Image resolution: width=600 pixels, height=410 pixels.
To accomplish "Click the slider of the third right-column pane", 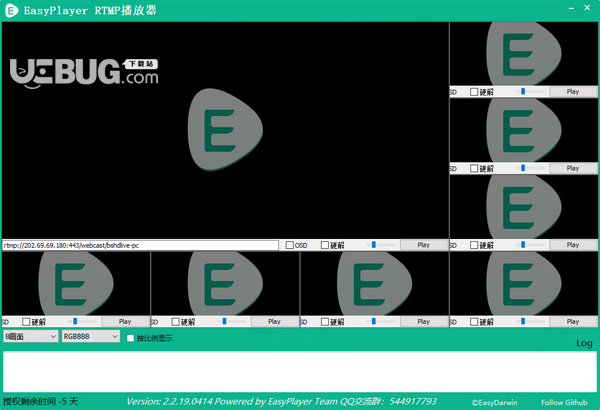I will 530,245.
